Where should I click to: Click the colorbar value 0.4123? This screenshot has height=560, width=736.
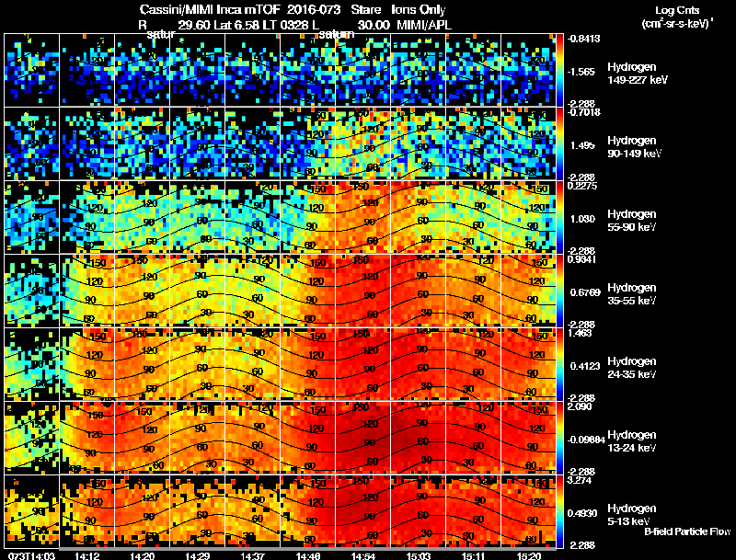coord(585,366)
